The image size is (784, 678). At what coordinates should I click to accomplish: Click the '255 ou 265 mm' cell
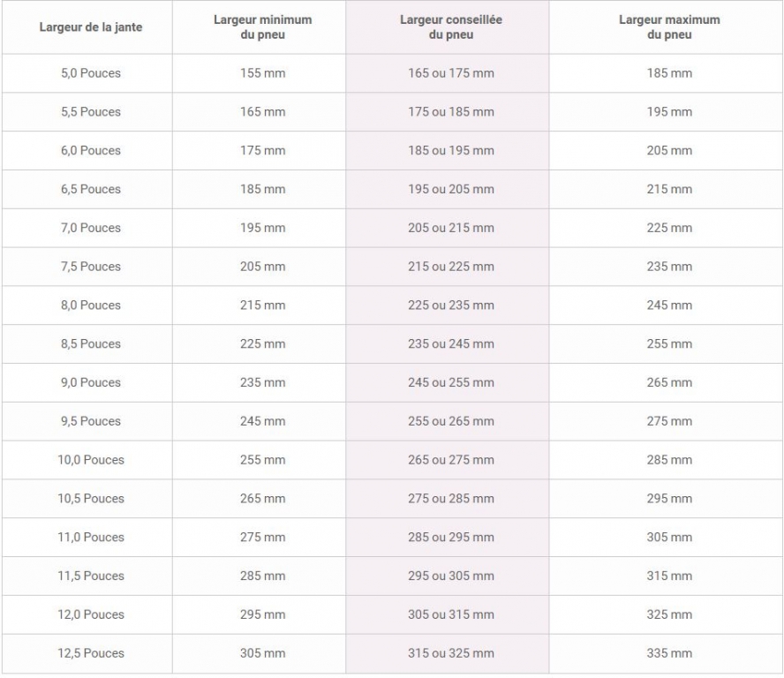pyautogui.click(x=451, y=421)
